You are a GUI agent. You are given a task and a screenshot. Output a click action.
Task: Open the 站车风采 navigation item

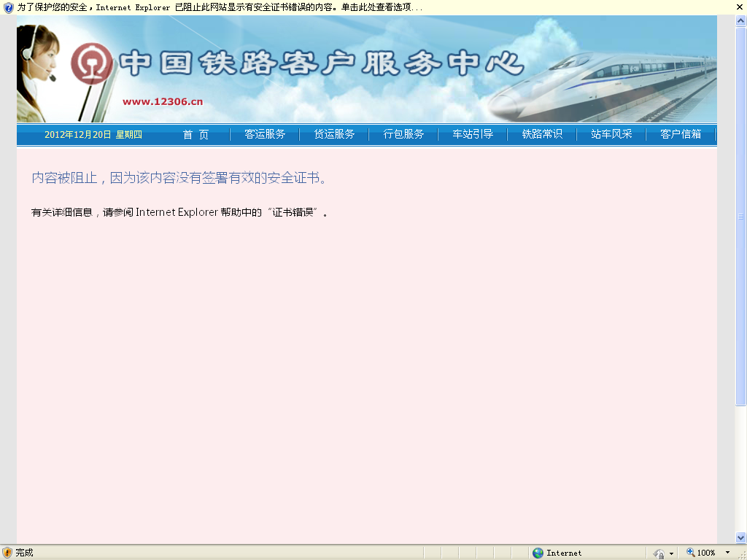click(x=611, y=134)
